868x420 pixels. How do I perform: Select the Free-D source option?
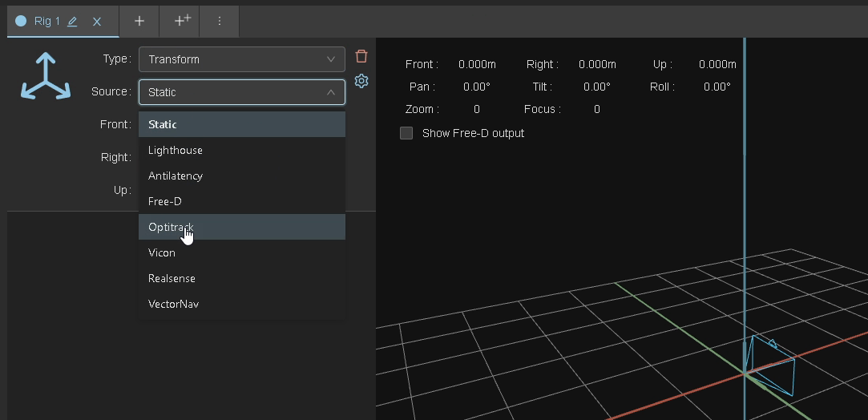(241, 201)
